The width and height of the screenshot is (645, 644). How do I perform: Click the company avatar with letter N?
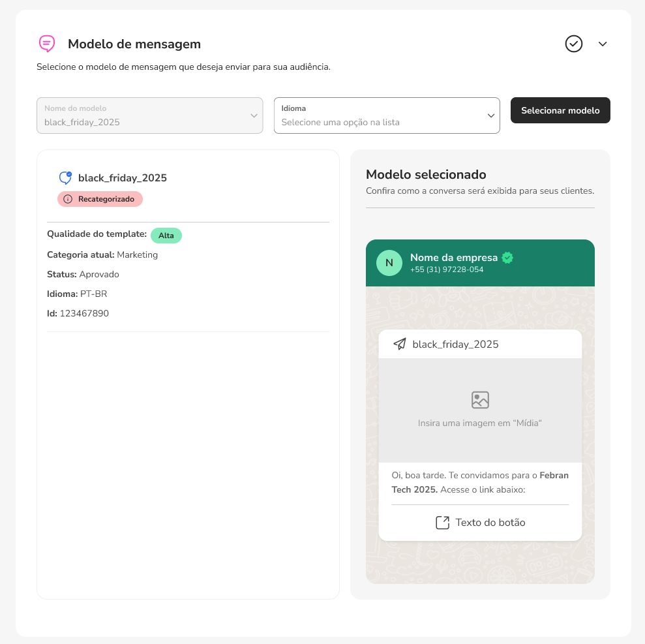click(x=389, y=263)
